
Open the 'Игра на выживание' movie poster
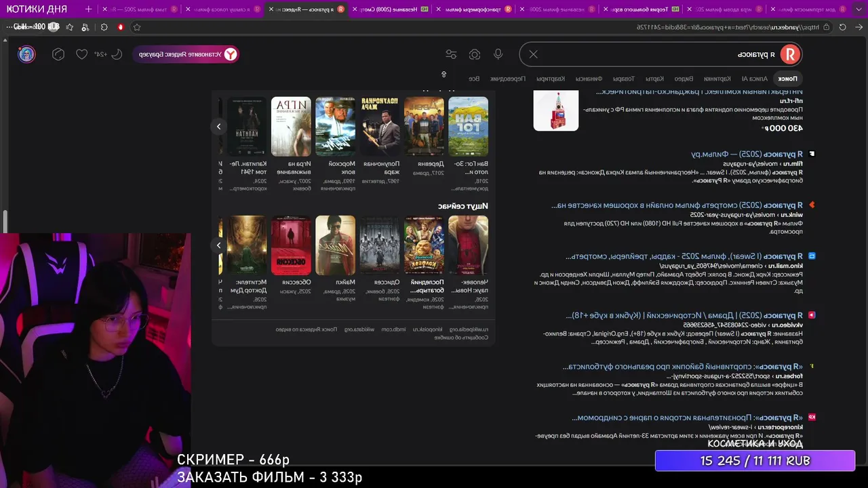(x=291, y=127)
